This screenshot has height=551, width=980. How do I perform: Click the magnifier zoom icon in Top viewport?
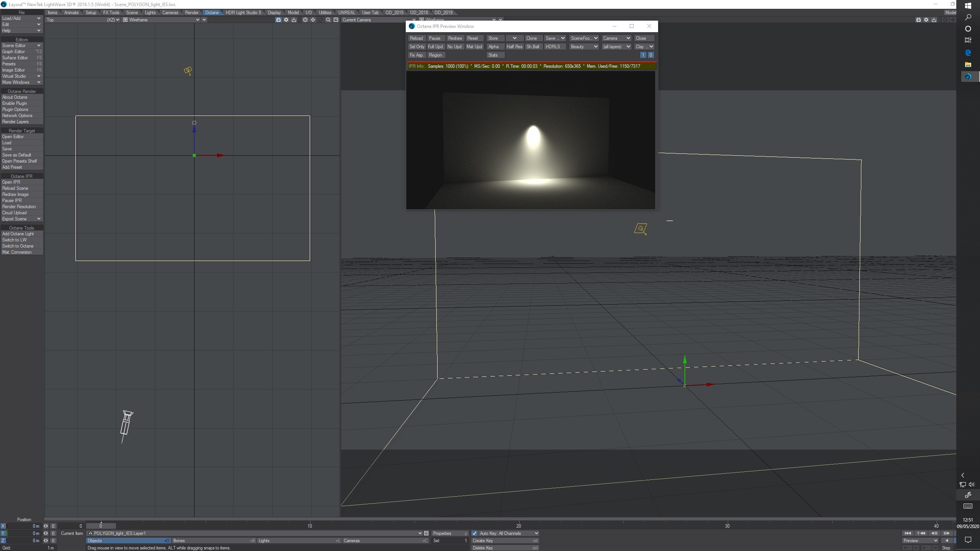point(328,20)
